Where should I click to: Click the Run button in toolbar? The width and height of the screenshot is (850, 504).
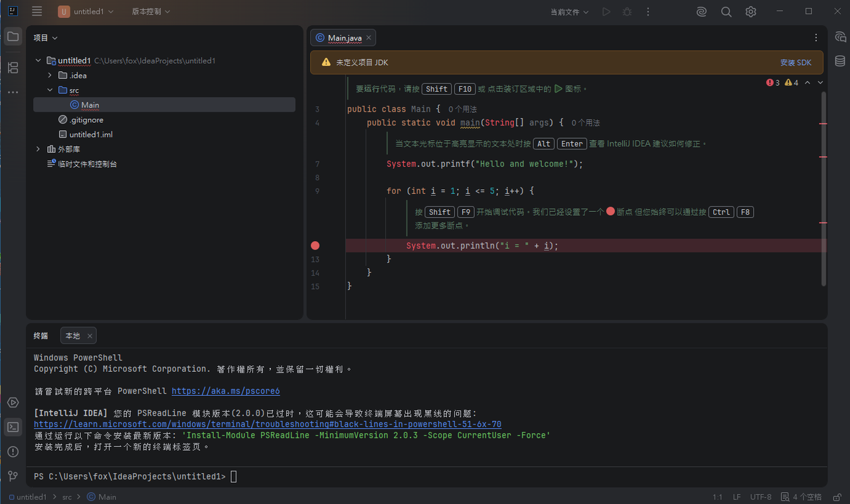click(x=606, y=11)
